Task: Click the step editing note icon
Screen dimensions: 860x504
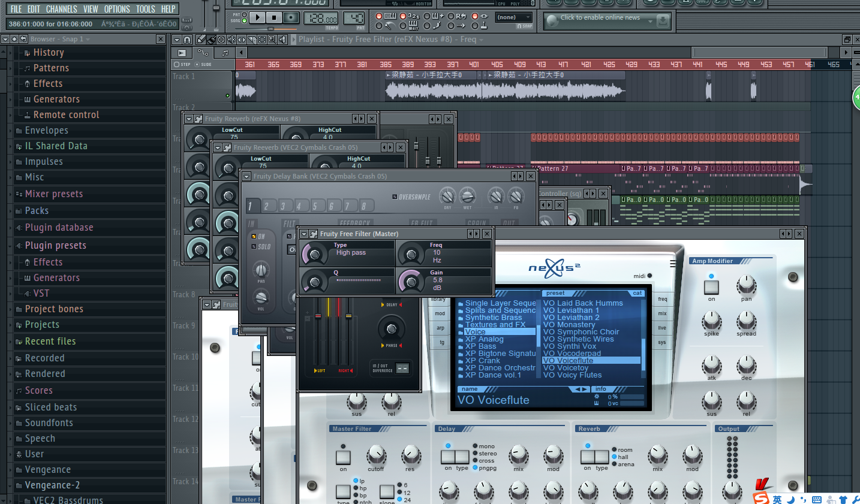Action: (x=436, y=26)
